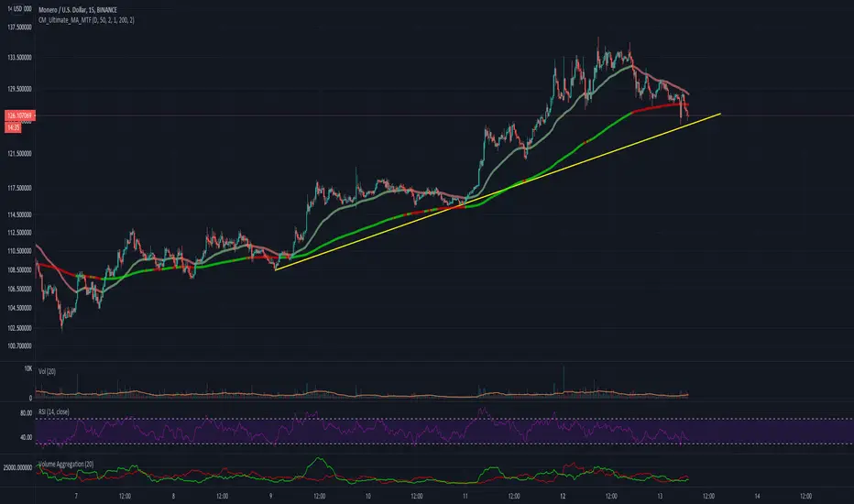The width and height of the screenshot is (854, 504).
Task: Click the 104.500000 price axis label
Action: (19, 309)
